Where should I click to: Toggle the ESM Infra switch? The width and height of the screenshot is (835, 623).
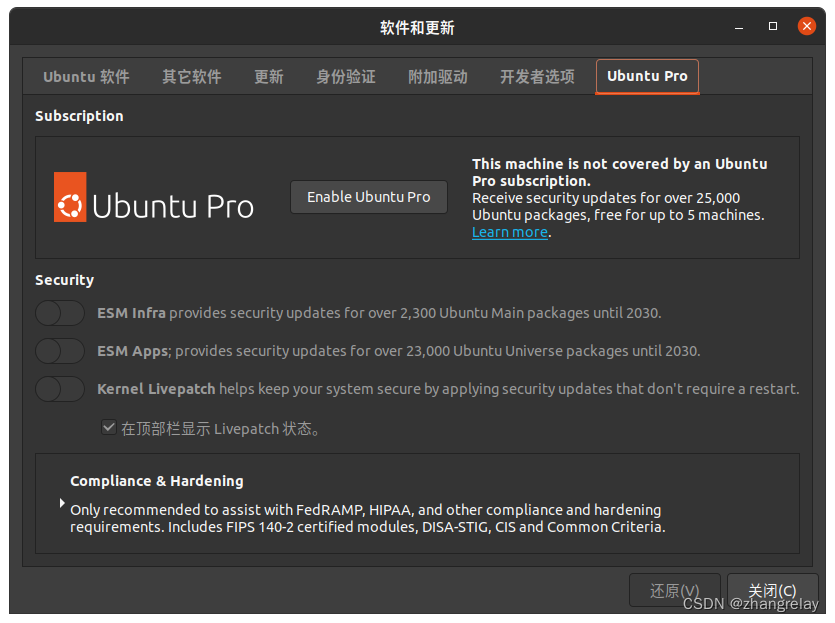[60, 313]
